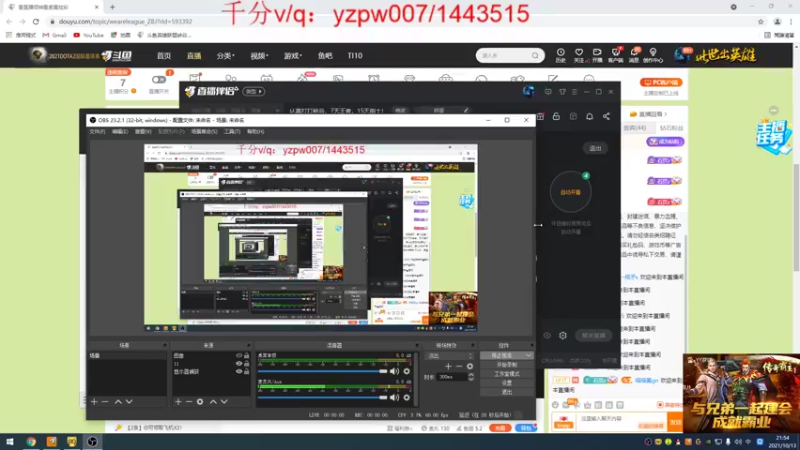Adjust transition duration stepper arrows
Image resolution: width=800 pixels, height=450 pixels.
point(471,377)
